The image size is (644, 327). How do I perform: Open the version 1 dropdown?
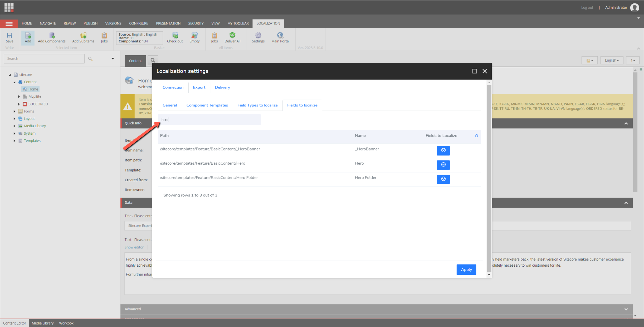[633, 60]
